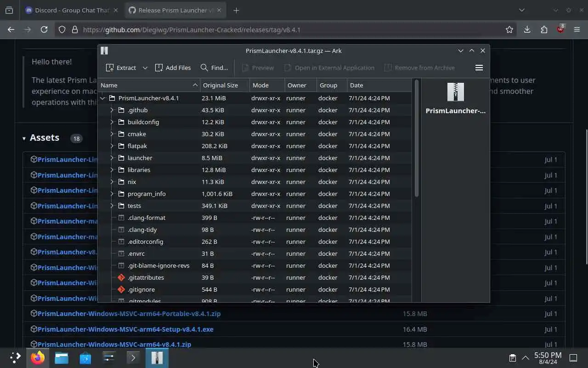Select the .gitignore git icon
588x368 pixels.
point(121,289)
